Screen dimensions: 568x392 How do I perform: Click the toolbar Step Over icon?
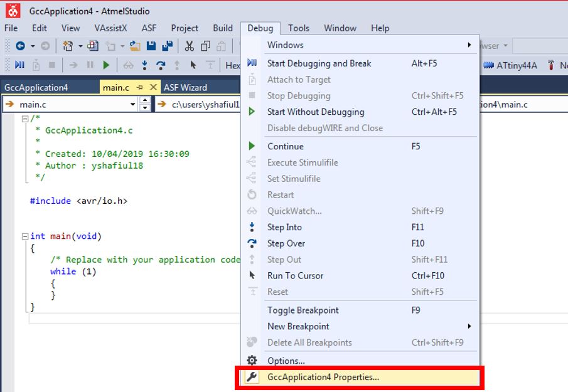(161, 65)
